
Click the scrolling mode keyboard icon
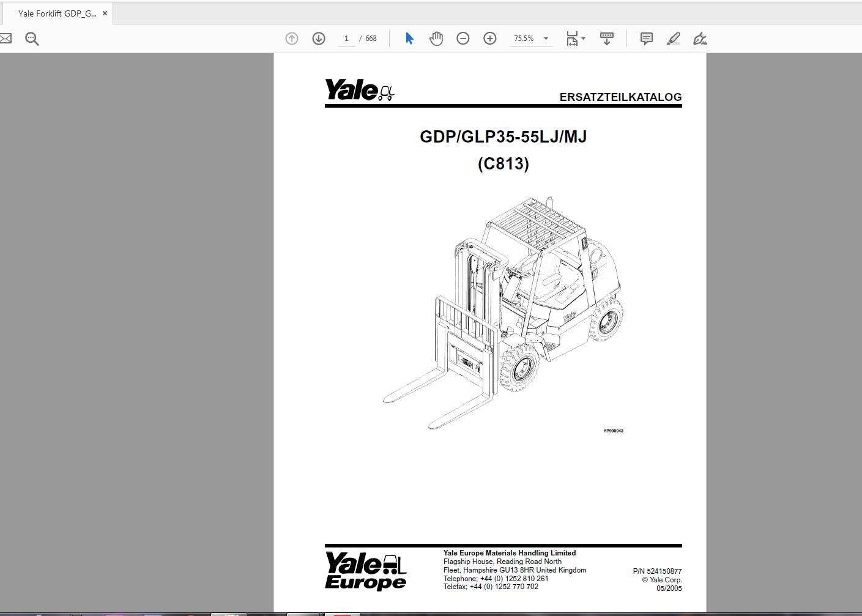(607, 39)
